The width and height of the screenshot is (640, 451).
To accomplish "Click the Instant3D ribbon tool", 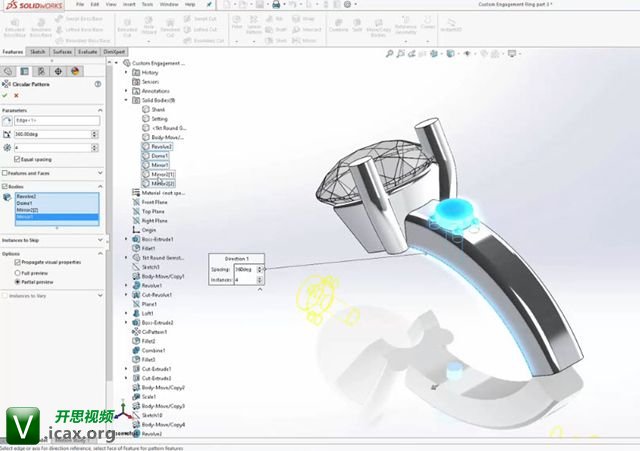I will click(451, 24).
